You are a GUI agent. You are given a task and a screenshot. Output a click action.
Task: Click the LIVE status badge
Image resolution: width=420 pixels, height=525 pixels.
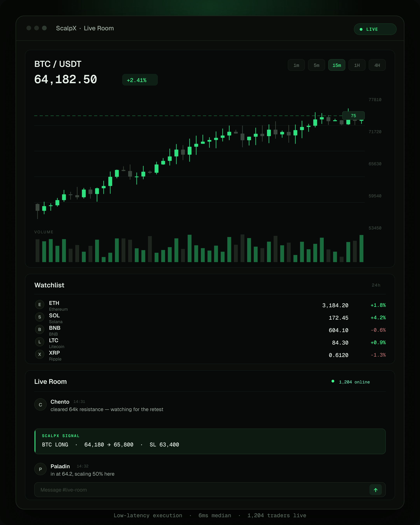tap(375, 29)
